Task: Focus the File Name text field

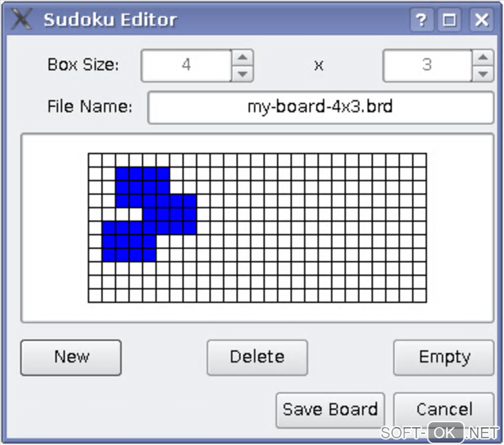Action: [x=320, y=107]
